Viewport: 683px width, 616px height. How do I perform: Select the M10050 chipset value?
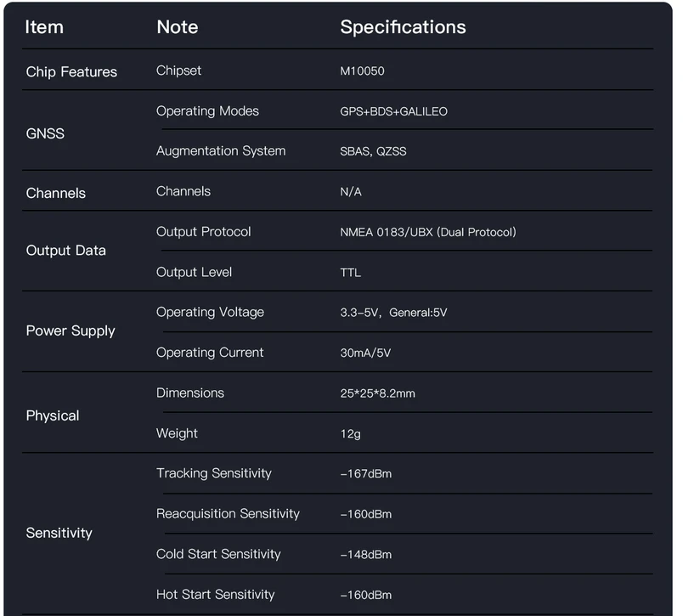click(362, 71)
